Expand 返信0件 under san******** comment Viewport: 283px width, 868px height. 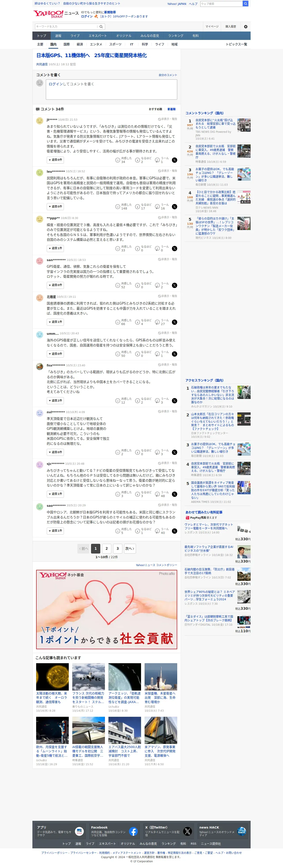[x=55, y=285]
